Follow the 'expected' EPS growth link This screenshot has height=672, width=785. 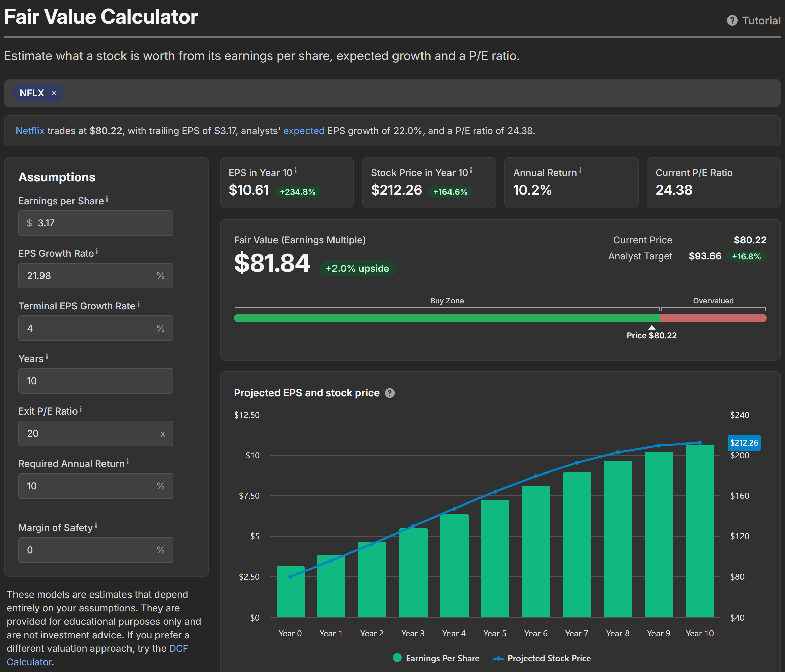click(x=303, y=131)
